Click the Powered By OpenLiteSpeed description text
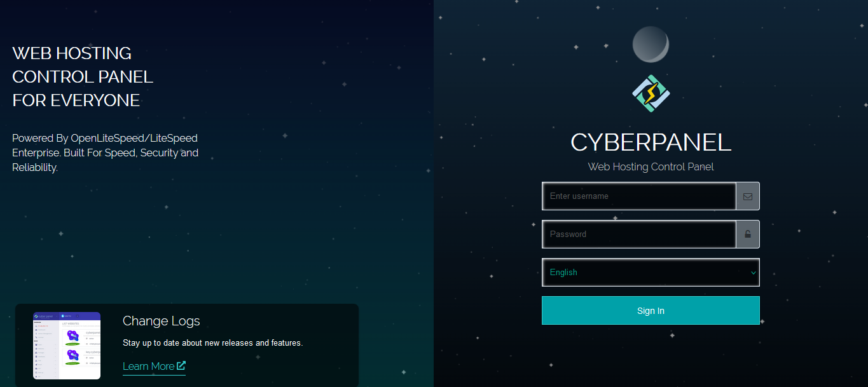 (x=106, y=153)
